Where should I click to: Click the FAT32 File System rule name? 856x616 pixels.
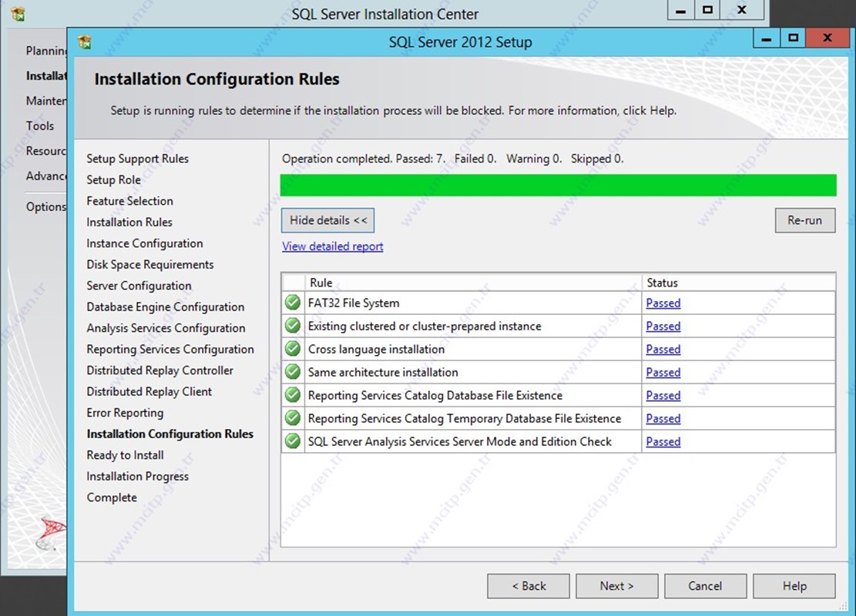point(354,303)
